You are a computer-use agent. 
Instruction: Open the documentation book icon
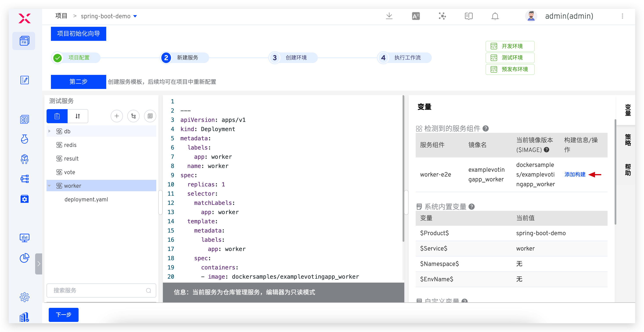[468, 16]
